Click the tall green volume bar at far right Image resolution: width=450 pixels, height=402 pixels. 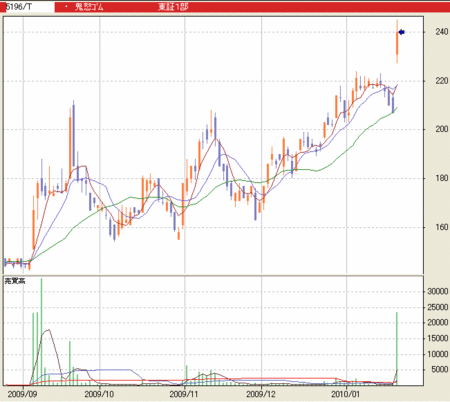[397, 349]
